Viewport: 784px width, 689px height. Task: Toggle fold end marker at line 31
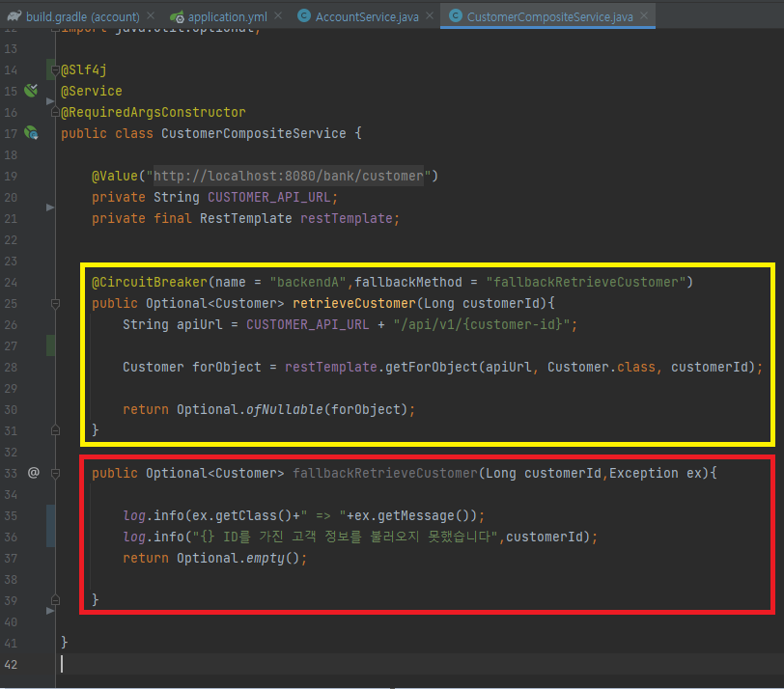[55, 430]
